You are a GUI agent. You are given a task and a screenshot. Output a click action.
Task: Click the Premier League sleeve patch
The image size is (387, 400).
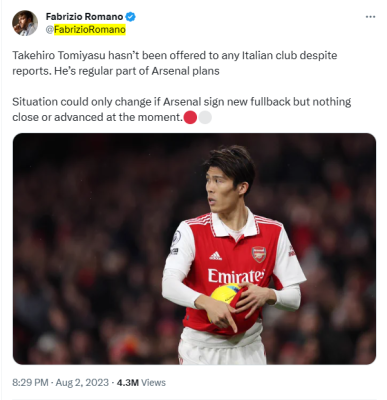coord(176,238)
